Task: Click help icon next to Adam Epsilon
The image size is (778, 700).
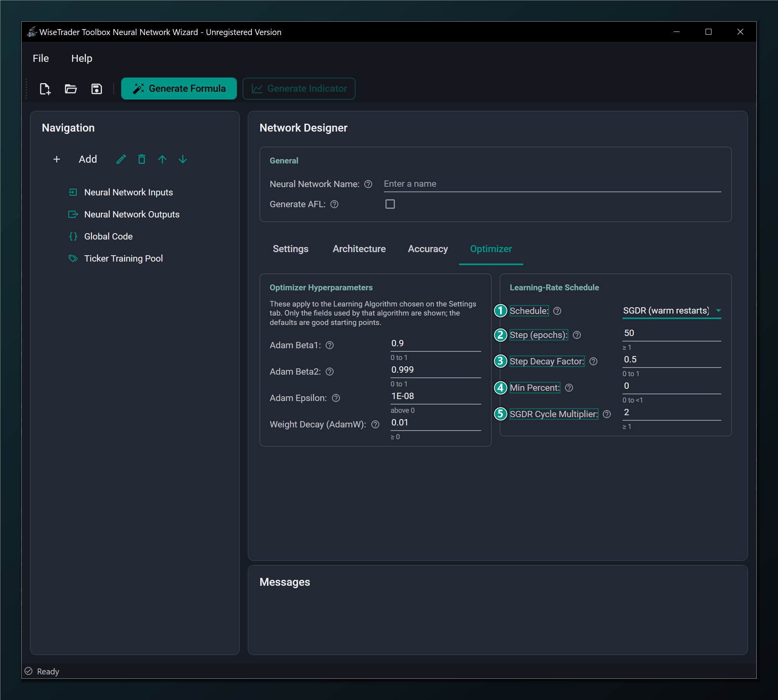Action: click(336, 398)
